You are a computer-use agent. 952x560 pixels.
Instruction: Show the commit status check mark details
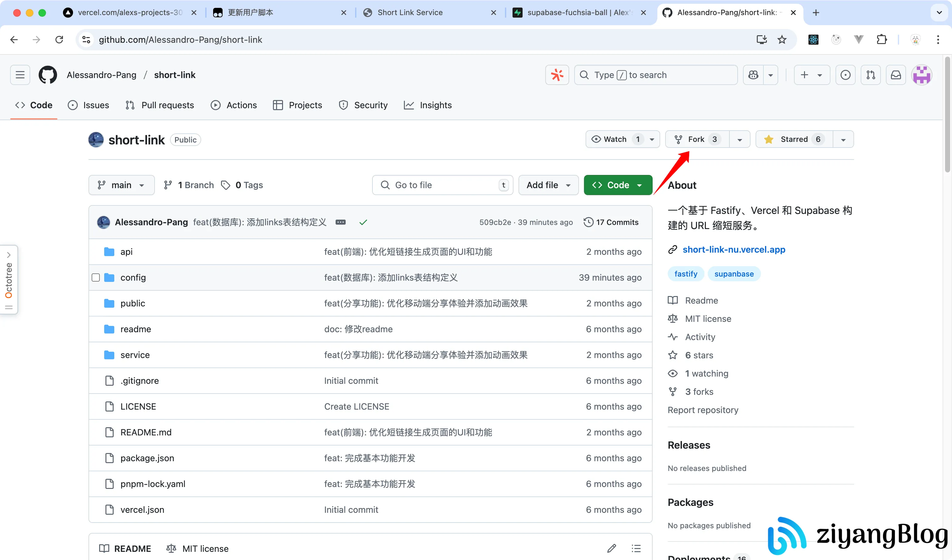coord(363,222)
